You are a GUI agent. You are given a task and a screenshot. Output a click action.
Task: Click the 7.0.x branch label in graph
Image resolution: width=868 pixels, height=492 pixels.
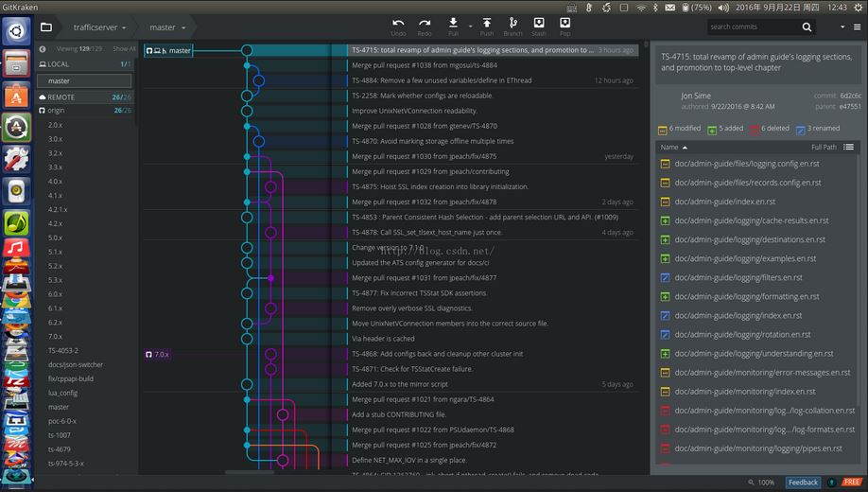[158, 354]
